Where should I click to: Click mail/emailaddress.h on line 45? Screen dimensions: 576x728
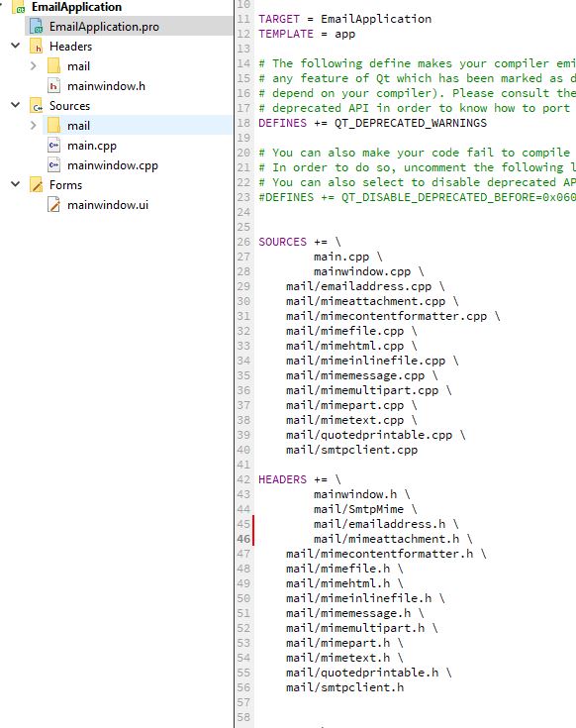[x=379, y=524]
